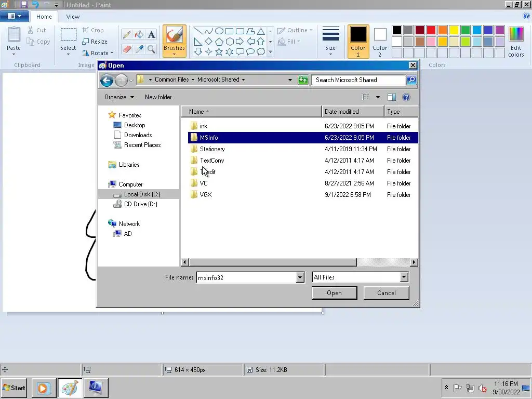Click the Type column header
This screenshot has height=399, width=532.
(402, 112)
